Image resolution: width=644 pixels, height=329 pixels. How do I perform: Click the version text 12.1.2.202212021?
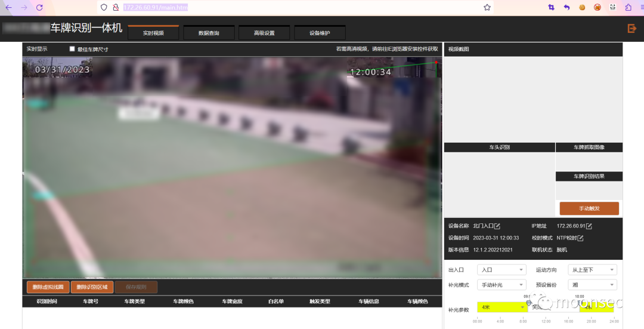pos(493,250)
